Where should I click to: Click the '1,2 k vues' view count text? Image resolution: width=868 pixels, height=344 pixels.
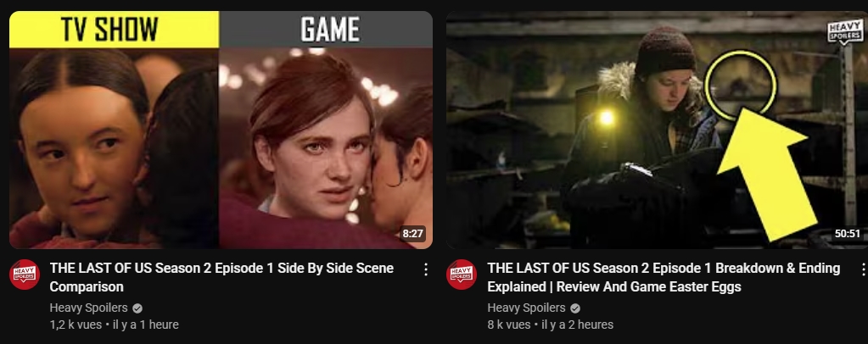pyautogui.click(x=76, y=325)
